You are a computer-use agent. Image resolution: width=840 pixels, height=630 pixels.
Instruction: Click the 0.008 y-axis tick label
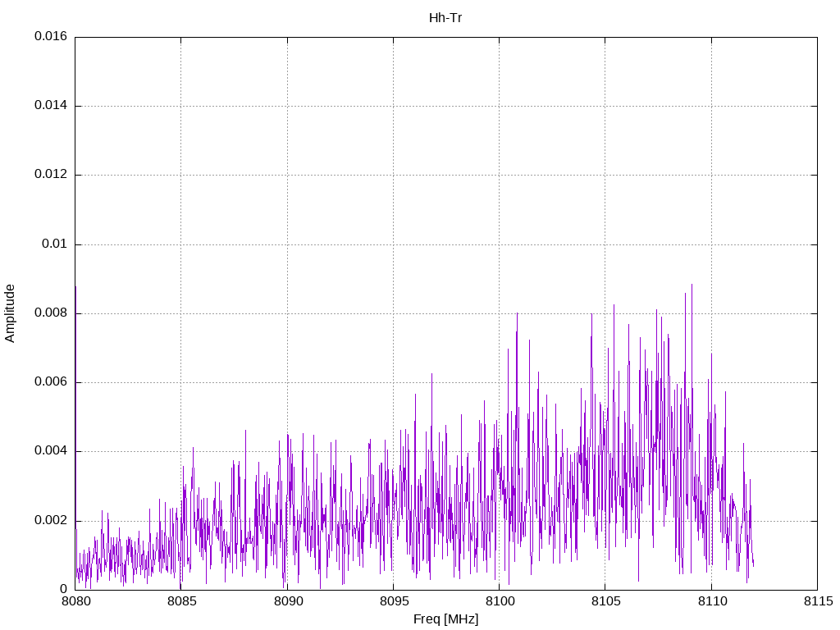[50, 313]
